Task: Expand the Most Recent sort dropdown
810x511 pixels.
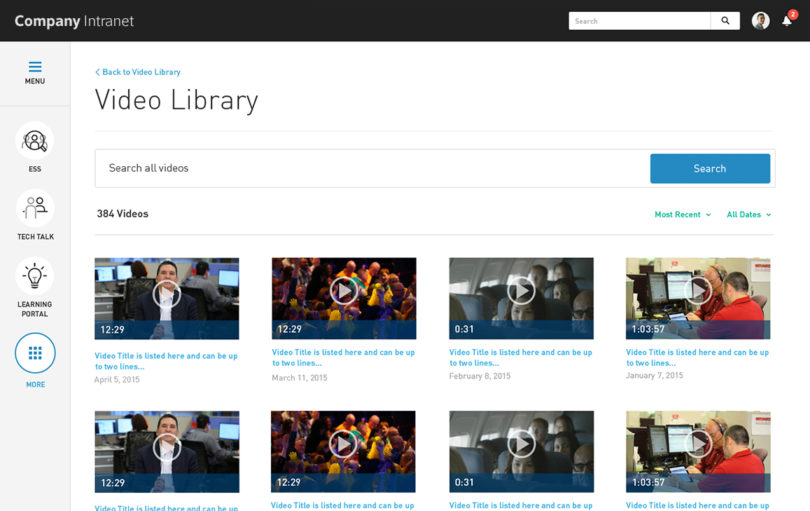Action: 682,214
